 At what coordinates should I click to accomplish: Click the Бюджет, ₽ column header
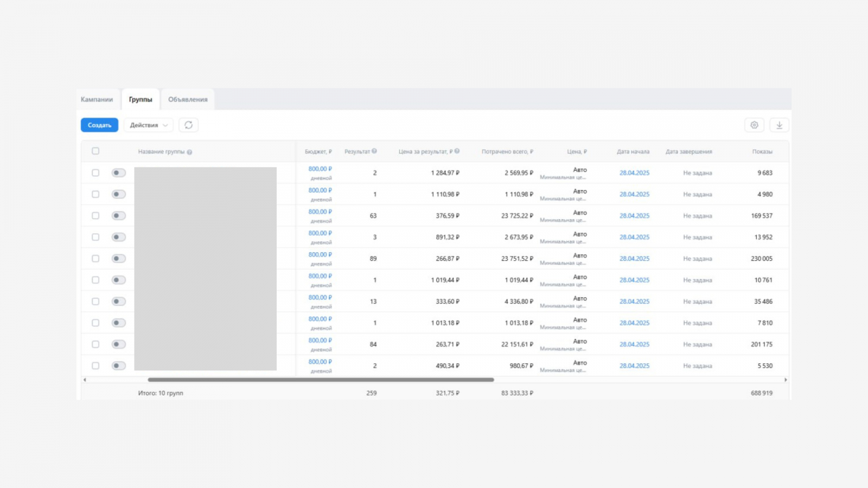(x=318, y=152)
